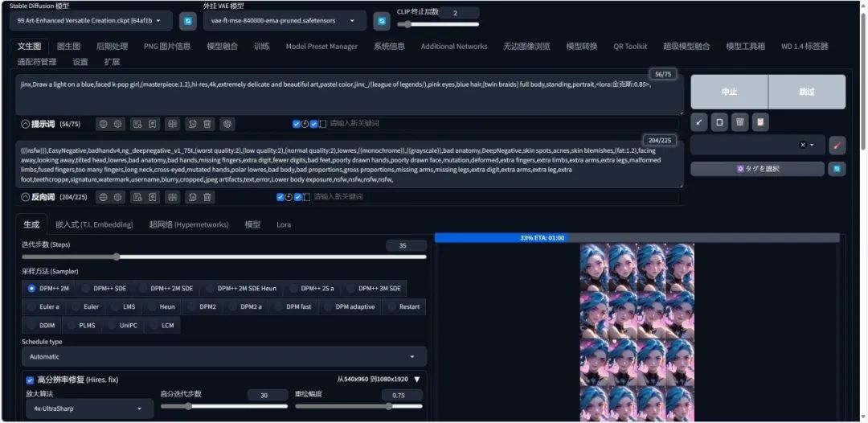Screen dimensions: 868x423
Task: Click the ChatGPT swirl icon in 提示词 toolbar
Action: 227,124
